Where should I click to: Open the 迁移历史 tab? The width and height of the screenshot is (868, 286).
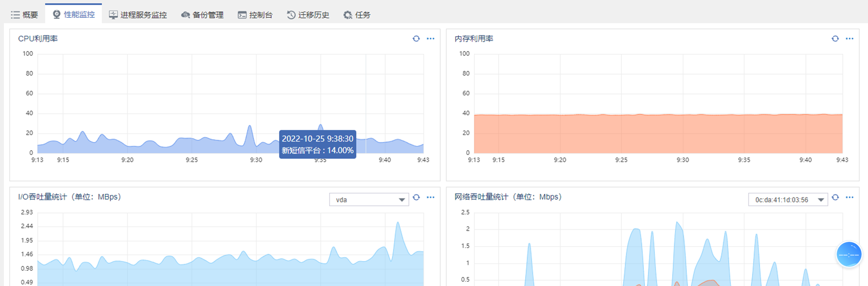point(308,15)
